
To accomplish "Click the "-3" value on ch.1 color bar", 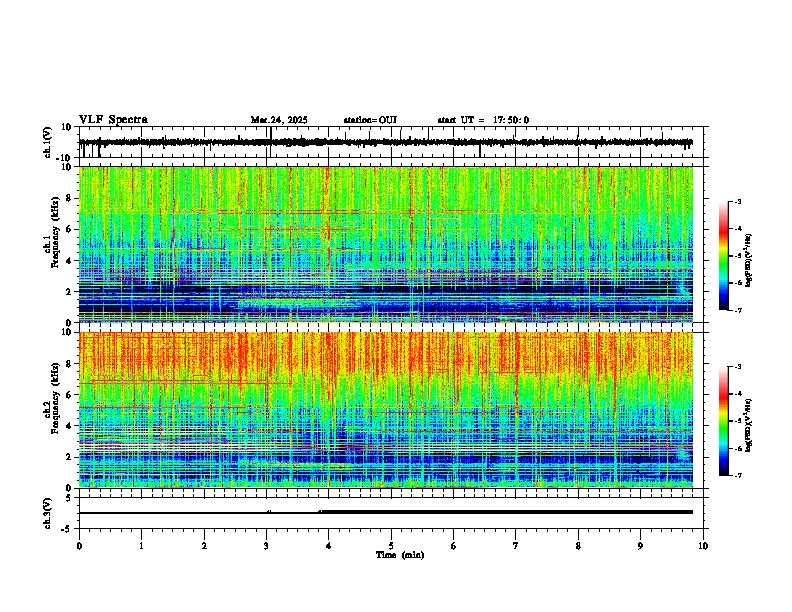I will click(x=737, y=201).
